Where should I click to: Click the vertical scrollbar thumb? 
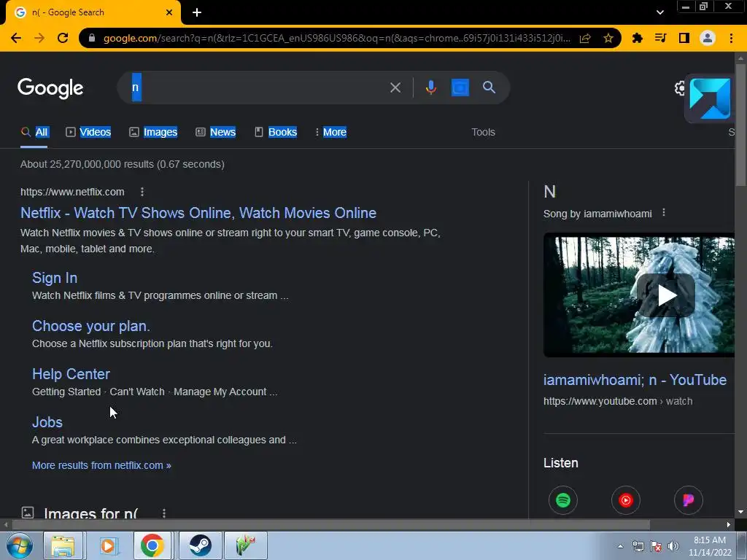click(x=740, y=125)
